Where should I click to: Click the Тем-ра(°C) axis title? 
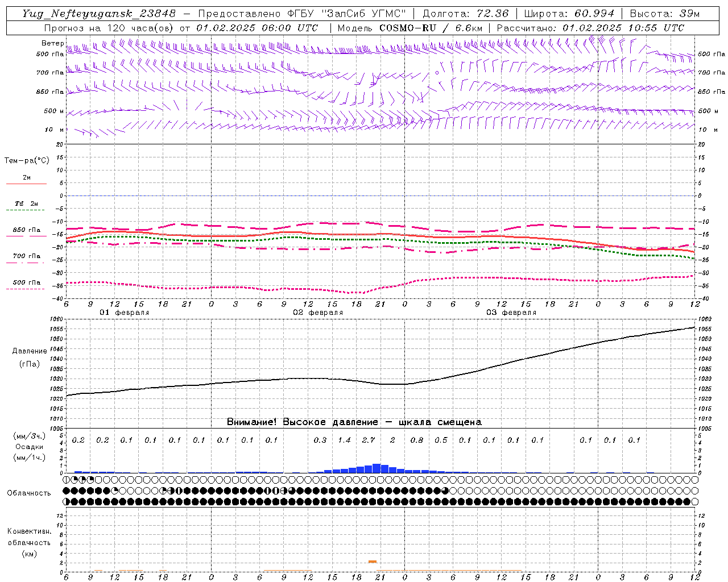[x=27, y=161]
